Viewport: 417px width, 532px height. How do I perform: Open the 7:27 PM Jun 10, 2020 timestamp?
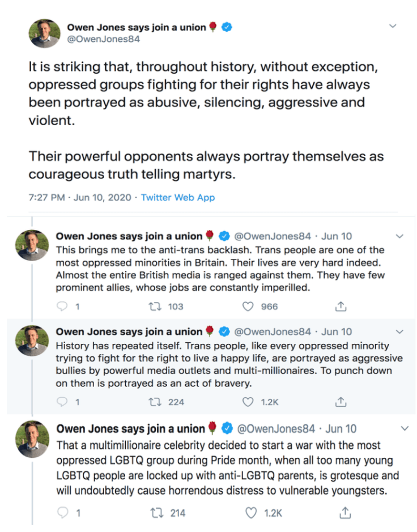(79, 198)
